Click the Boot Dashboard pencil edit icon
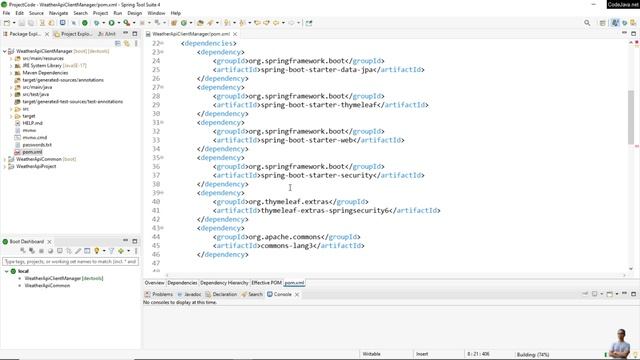 [x=78, y=251]
